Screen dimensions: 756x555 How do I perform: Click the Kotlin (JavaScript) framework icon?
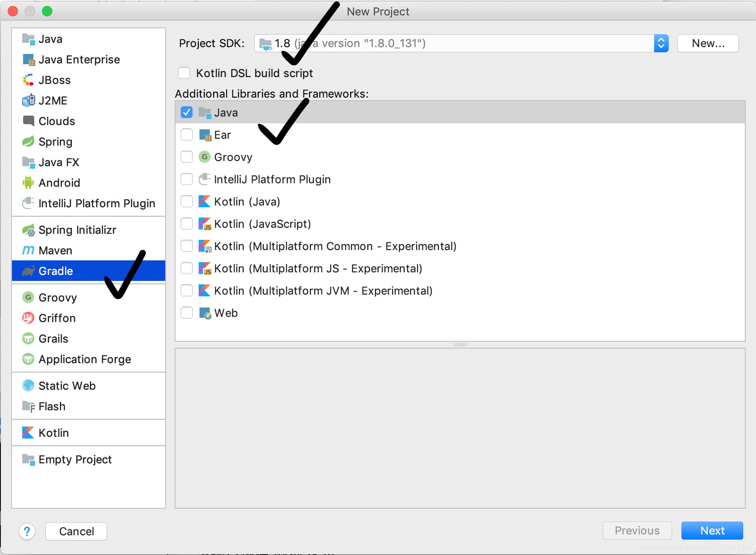(205, 224)
